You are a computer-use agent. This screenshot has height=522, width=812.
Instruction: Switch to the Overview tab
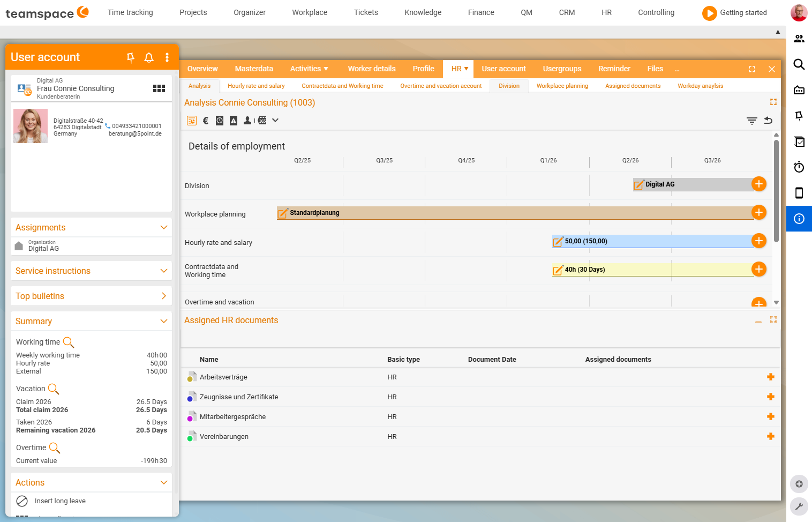(202, 69)
